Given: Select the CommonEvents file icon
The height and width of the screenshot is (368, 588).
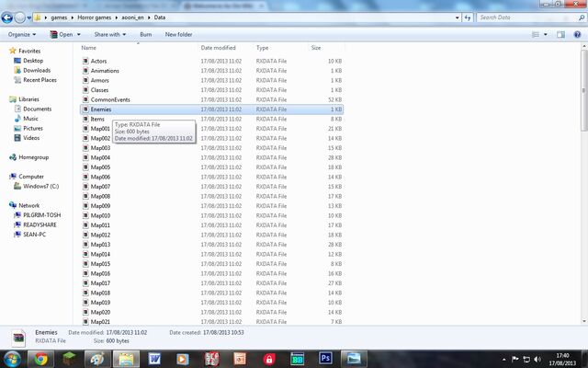Looking at the screenshot, I should click(85, 99).
